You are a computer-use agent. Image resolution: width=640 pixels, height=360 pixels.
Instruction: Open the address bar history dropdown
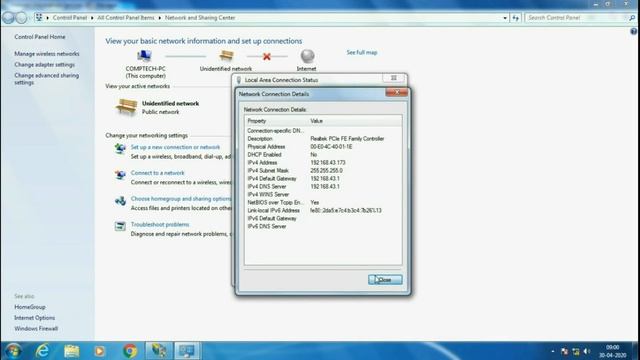click(x=505, y=18)
